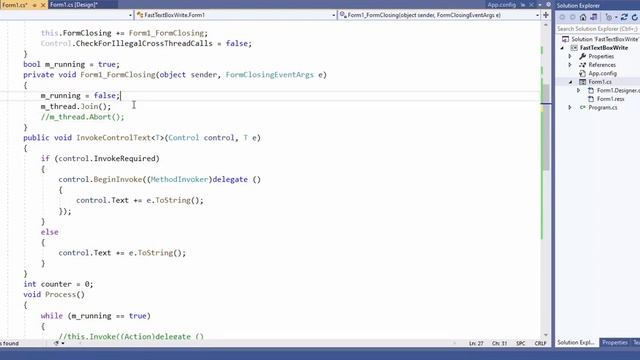Pin the Form1.cs tab
Viewport: 640px width, 360px height.
pos(34,5)
